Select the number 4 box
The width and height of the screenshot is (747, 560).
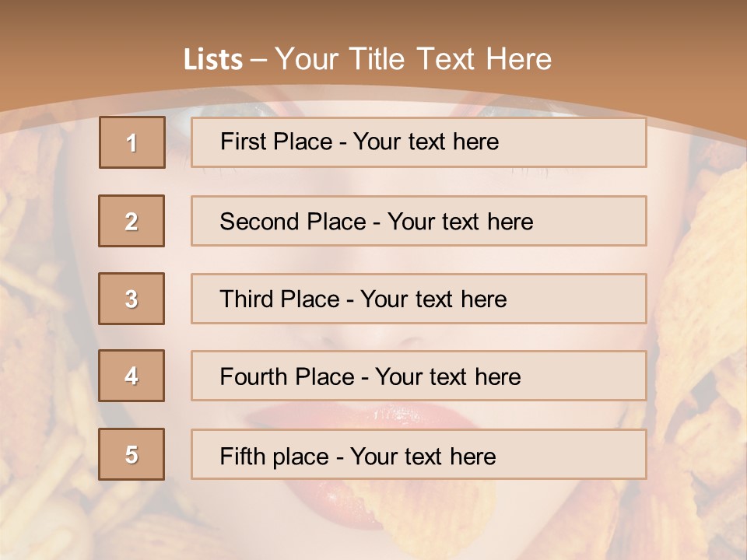[x=132, y=376]
